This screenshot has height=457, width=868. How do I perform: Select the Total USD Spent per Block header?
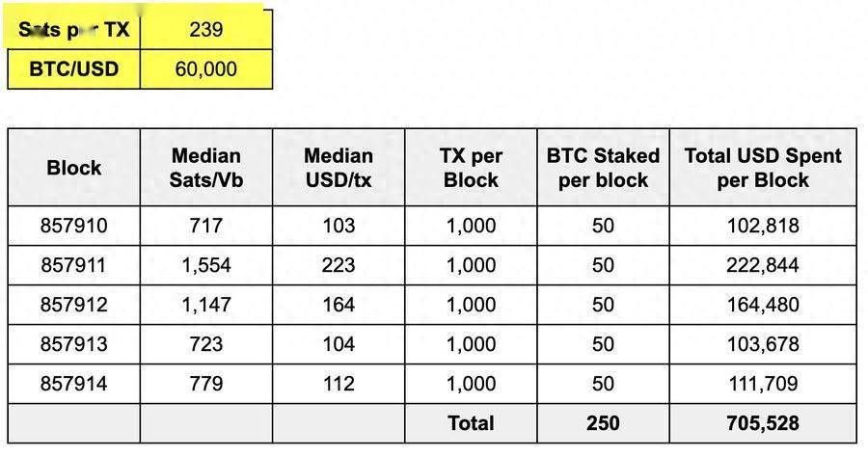coord(763,168)
